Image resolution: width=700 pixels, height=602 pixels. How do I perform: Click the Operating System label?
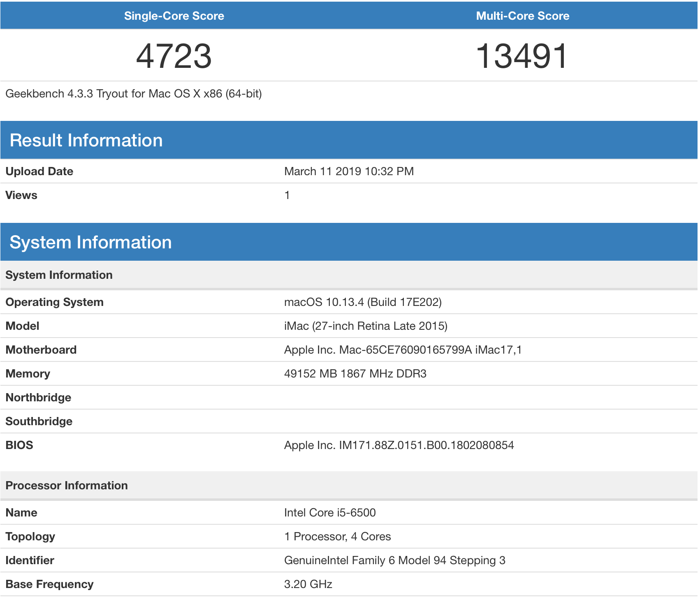54,302
